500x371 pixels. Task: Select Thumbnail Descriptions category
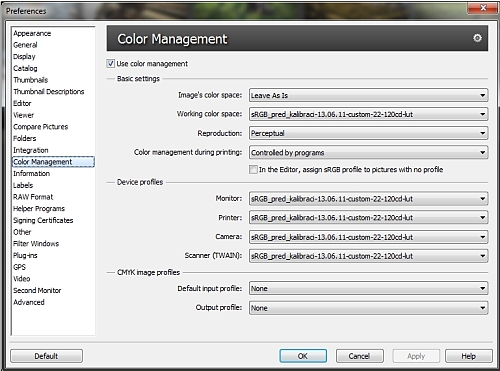[49, 92]
